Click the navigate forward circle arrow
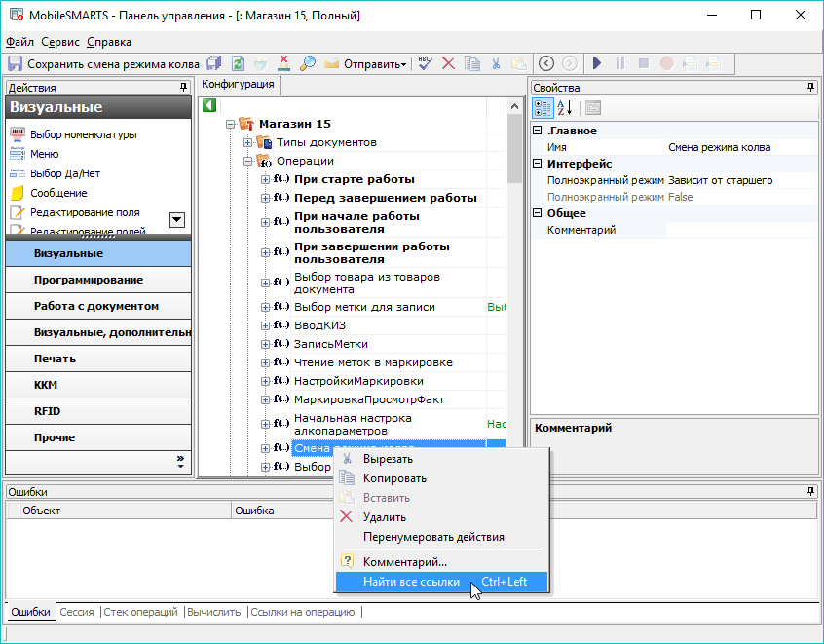824x644 pixels. [570, 63]
